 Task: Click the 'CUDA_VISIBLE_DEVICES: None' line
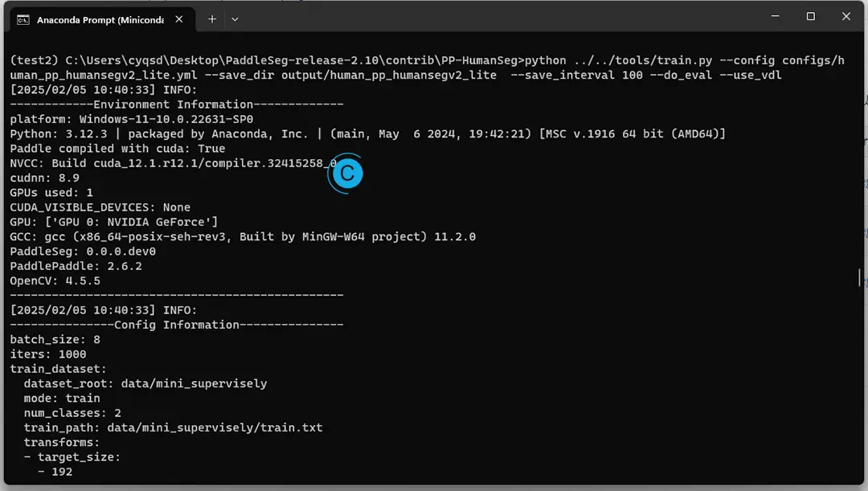pyautogui.click(x=100, y=207)
